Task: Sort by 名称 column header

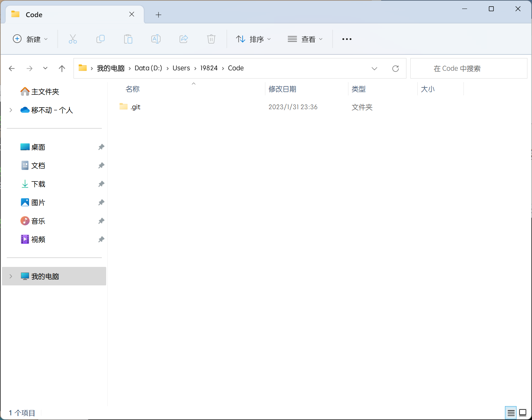Action: 133,89
